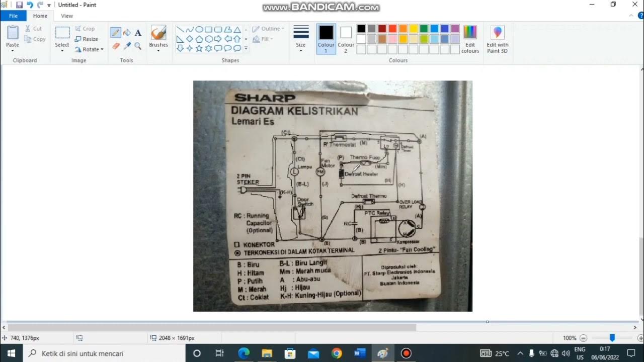Open the Select options dropdown arrow
This screenshot has height=362, width=644.
click(62, 50)
